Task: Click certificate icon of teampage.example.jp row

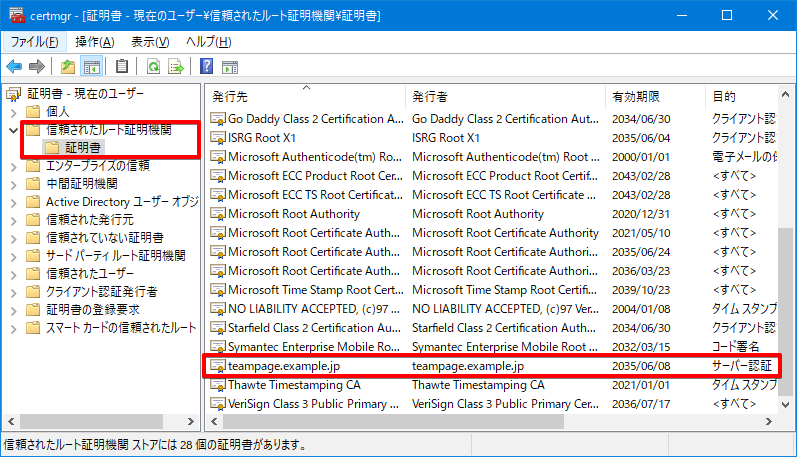Action: tap(218, 366)
